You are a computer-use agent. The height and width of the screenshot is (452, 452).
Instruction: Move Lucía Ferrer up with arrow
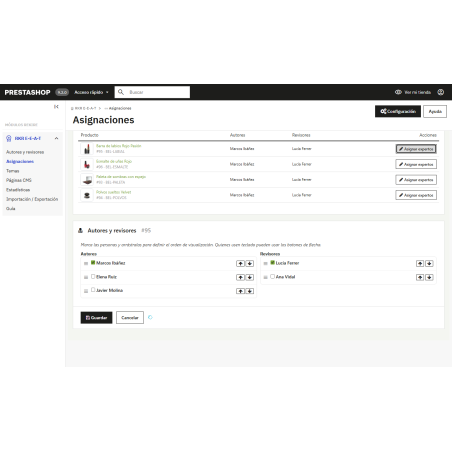[420, 264]
